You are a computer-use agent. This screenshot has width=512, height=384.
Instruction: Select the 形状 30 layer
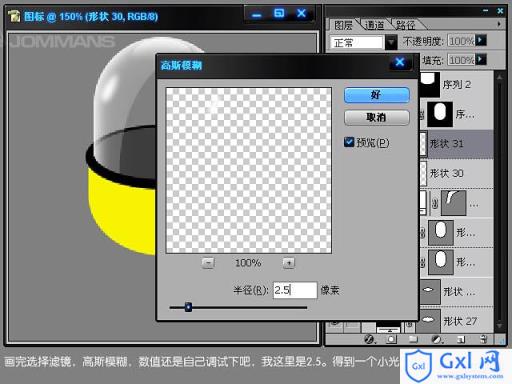pos(456,173)
